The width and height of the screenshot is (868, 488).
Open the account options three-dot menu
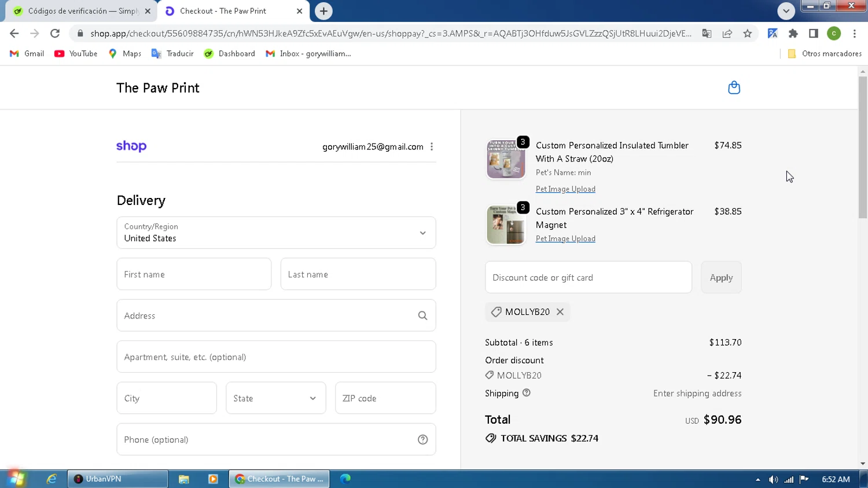(x=432, y=146)
